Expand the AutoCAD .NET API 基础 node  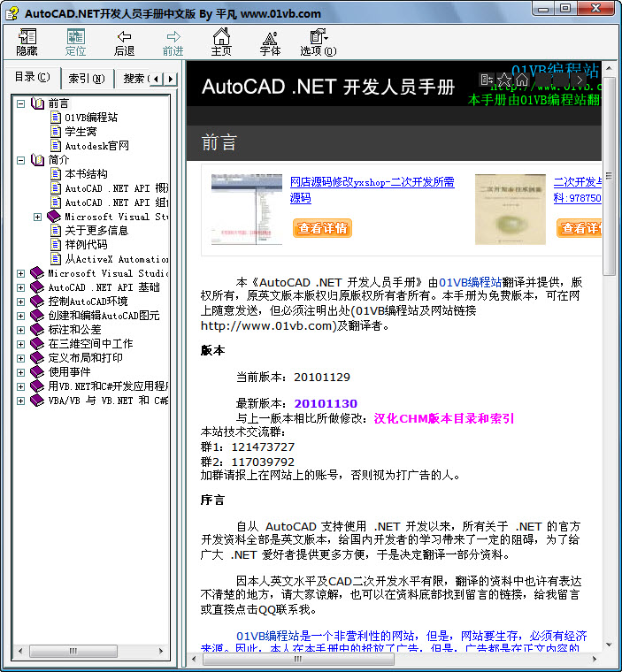pyautogui.click(x=20, y=287)
